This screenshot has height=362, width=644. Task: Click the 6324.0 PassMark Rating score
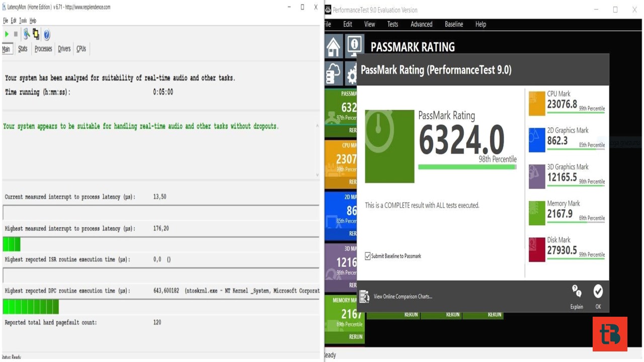point(461,140)
